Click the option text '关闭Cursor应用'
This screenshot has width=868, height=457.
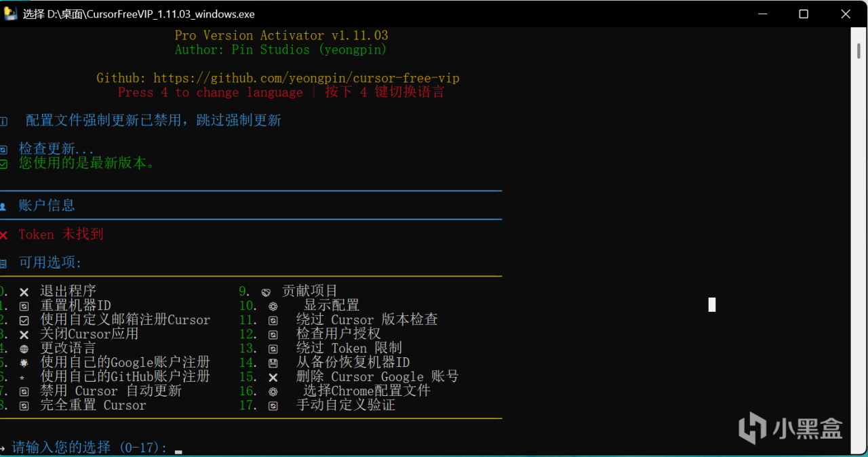[x=90, y=334]
